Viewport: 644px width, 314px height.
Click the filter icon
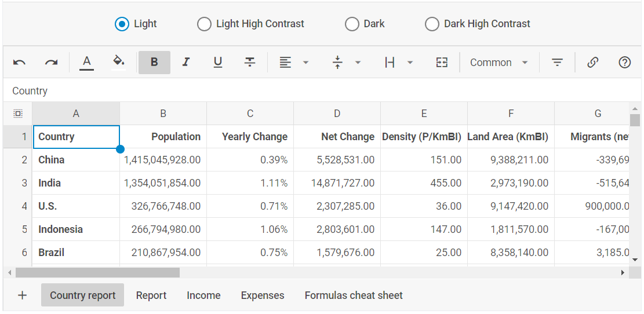coord(557,63)
